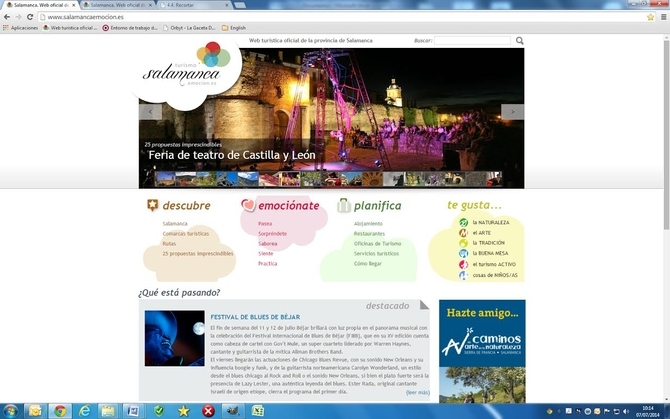
Task: Open Google Chrome from the taskbar
Action: 60,410
